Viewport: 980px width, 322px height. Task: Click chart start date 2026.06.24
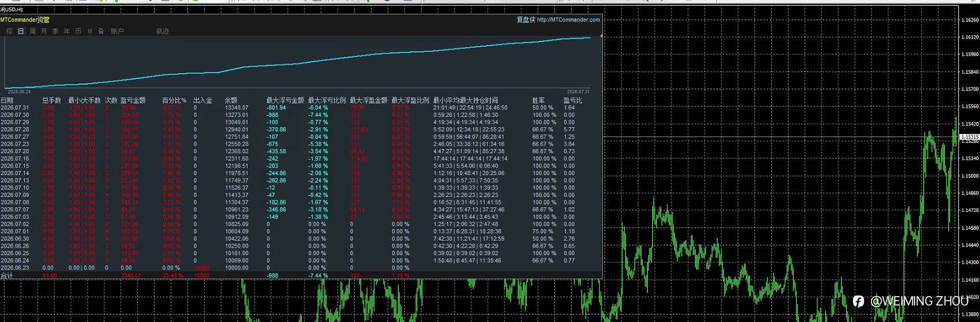tap(18, 92)
